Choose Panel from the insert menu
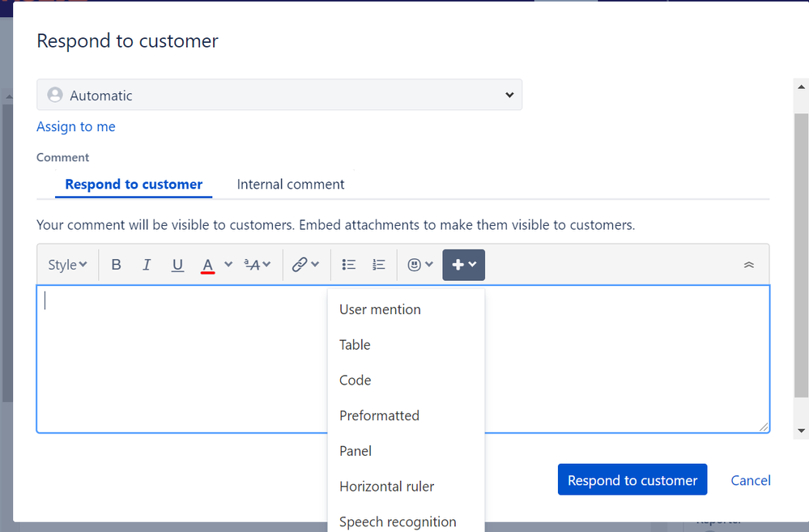The image size is (809, 532). 406,451
